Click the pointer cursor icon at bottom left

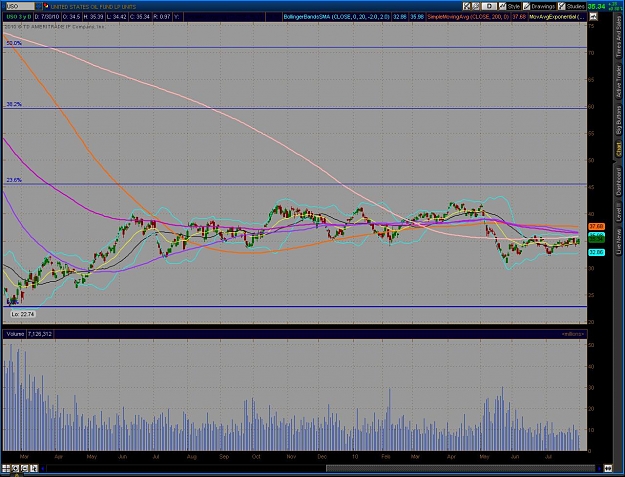coord(34,468)
